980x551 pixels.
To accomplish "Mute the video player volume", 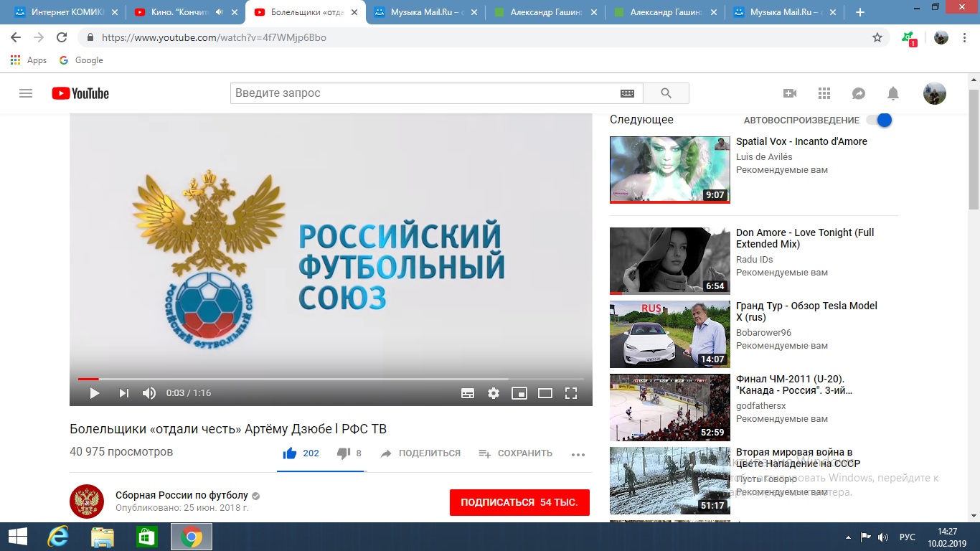I will click(149, 393).
